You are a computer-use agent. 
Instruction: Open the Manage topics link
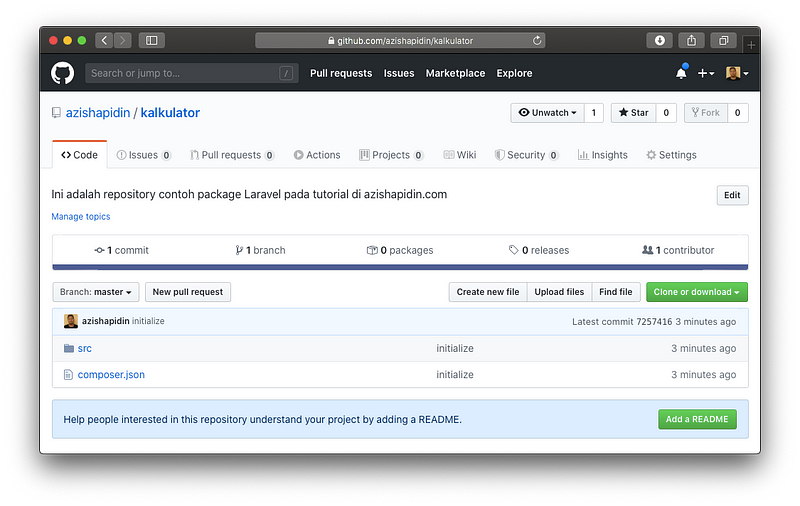(81, 216)
